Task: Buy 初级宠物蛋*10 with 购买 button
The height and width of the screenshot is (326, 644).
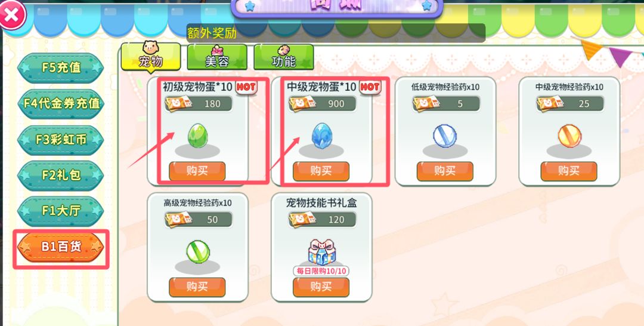Action: [197, 171]
